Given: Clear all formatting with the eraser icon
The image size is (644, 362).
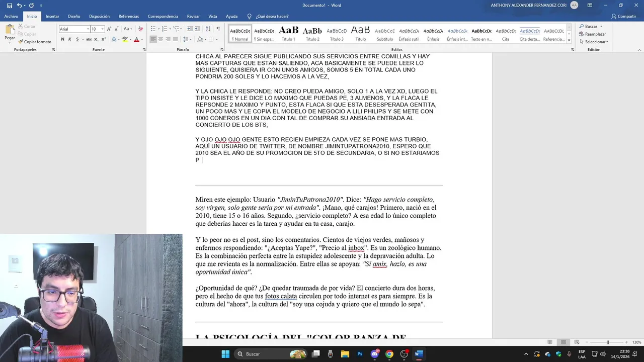Looking at the screenshot, I should coord(140,29).
